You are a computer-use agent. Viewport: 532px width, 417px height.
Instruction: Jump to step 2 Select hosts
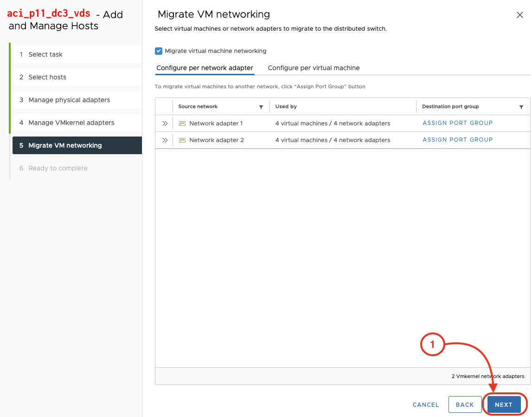click(x=47, y=77)
